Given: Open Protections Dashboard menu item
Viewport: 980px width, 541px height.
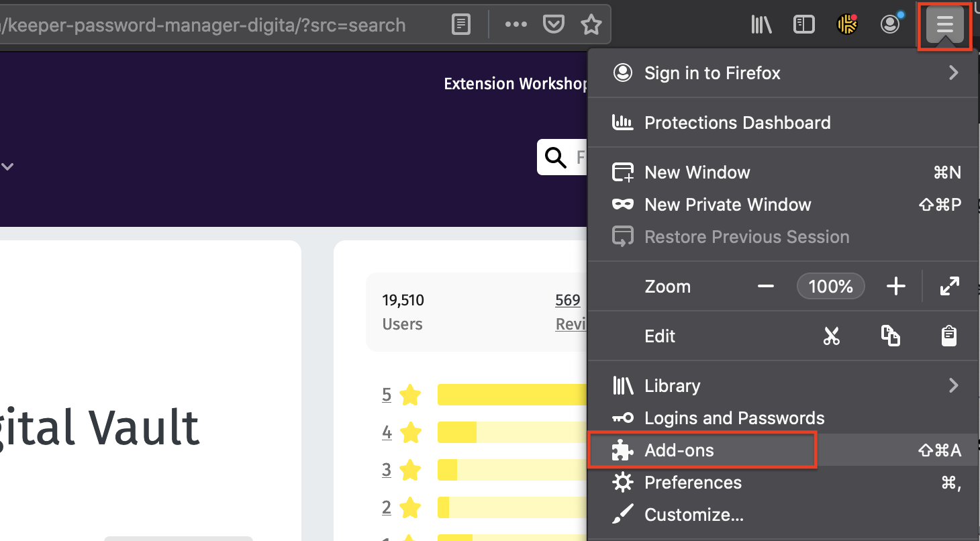Looking at the screenshot, I should coord(783,123).
